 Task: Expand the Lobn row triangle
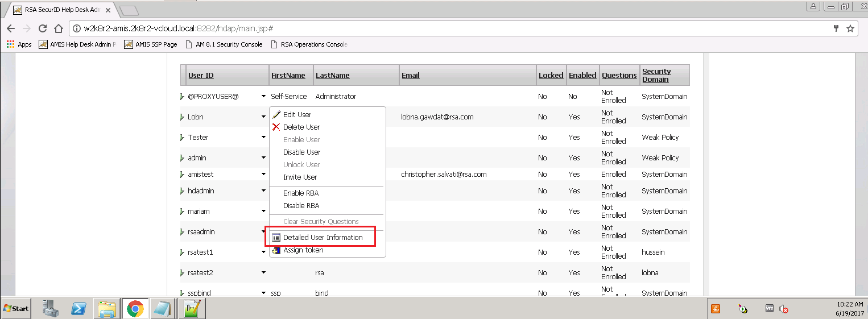coord(183,117)
